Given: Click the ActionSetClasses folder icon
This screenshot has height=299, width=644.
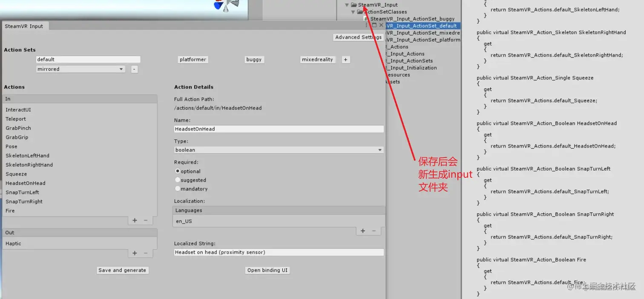Looking at the screenshot, I should click(x=360, y=12).
